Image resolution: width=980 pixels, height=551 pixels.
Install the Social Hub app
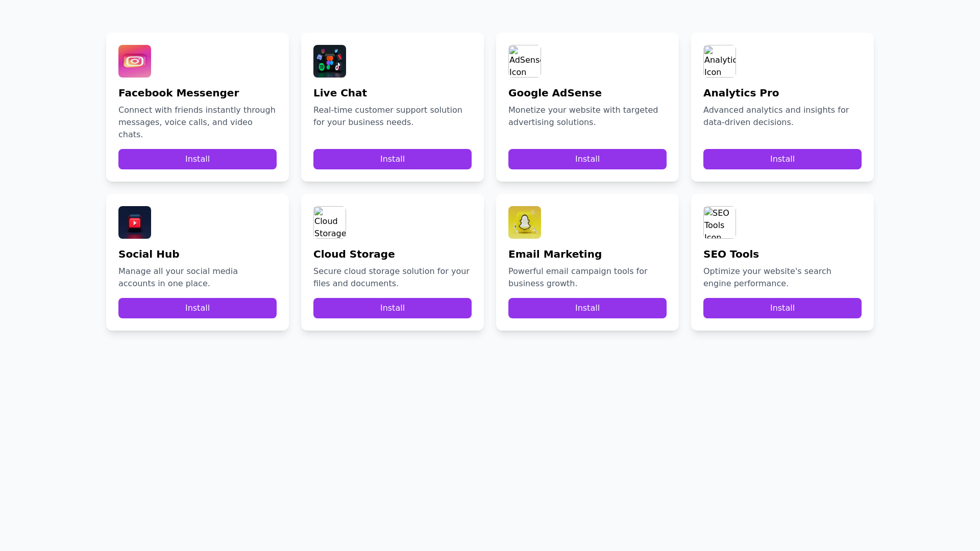[x=197, y=308]
